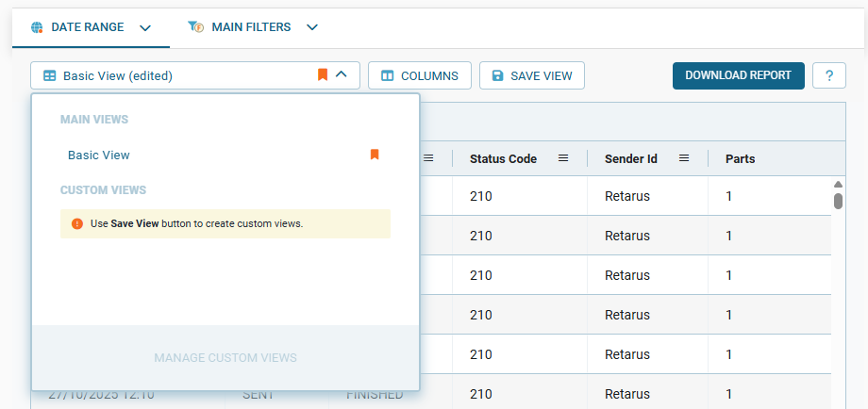Click the Columns button

click(419, 75)
